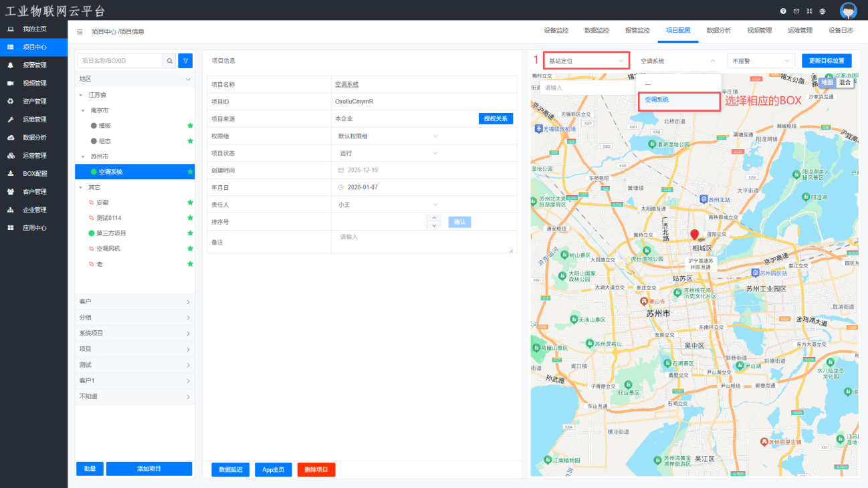The width and height of the screenshot is (868, 488).
Task: Open the help question mark icon
Action: (x=783, y=11)
